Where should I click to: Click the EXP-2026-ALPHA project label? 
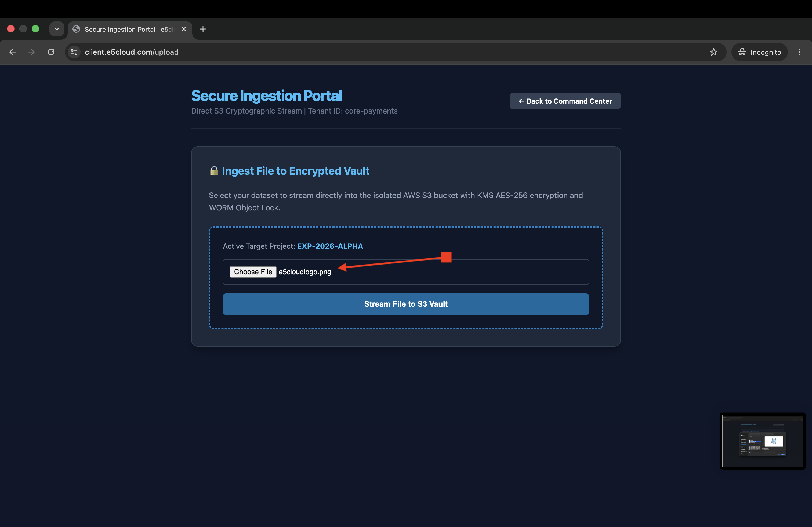click(x=330, y=246)
